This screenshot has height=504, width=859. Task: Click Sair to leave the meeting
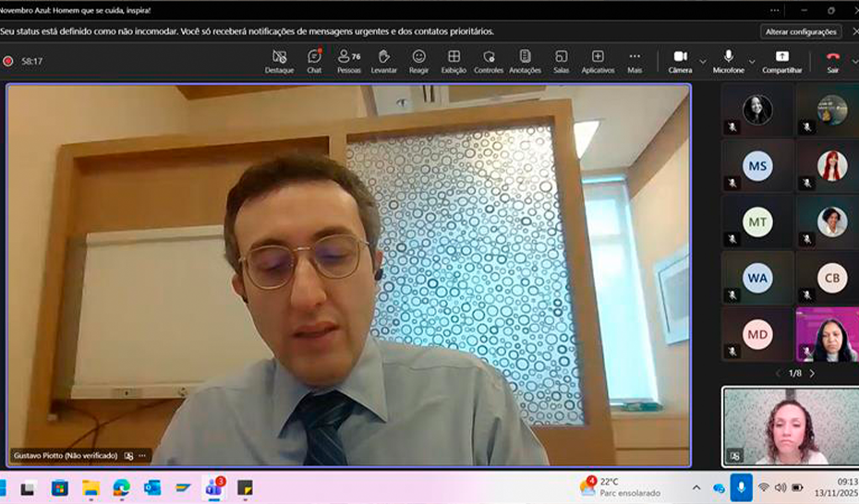tap(832, 61)
